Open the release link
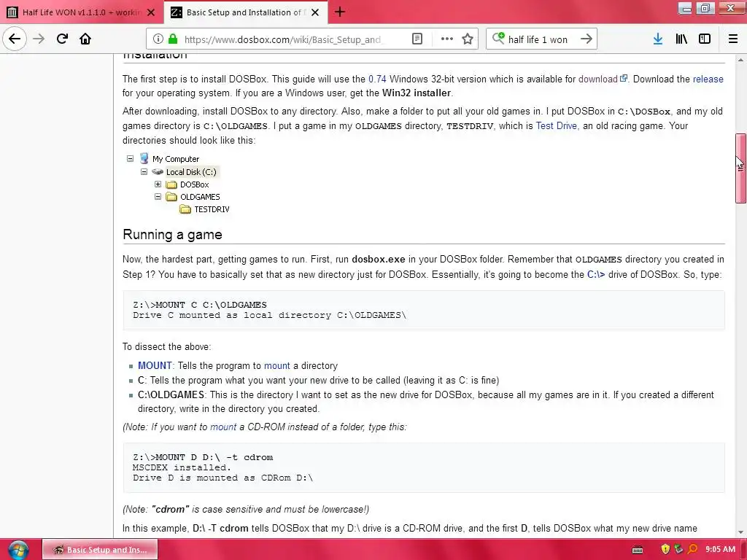 (x=708, y=79)
